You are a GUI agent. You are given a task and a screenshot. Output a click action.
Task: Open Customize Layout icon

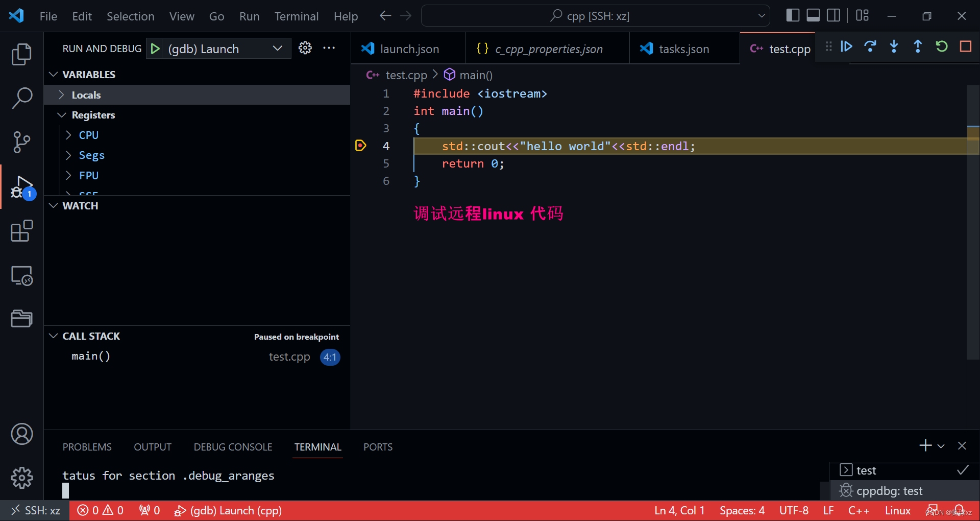(862, 15)
